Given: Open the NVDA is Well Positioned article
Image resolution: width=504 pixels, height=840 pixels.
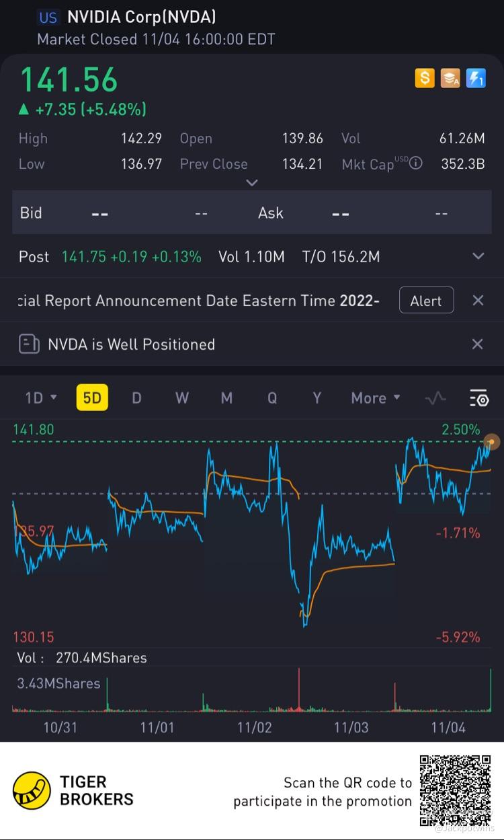Looking at the screenshot, I should tap(132, 344).
